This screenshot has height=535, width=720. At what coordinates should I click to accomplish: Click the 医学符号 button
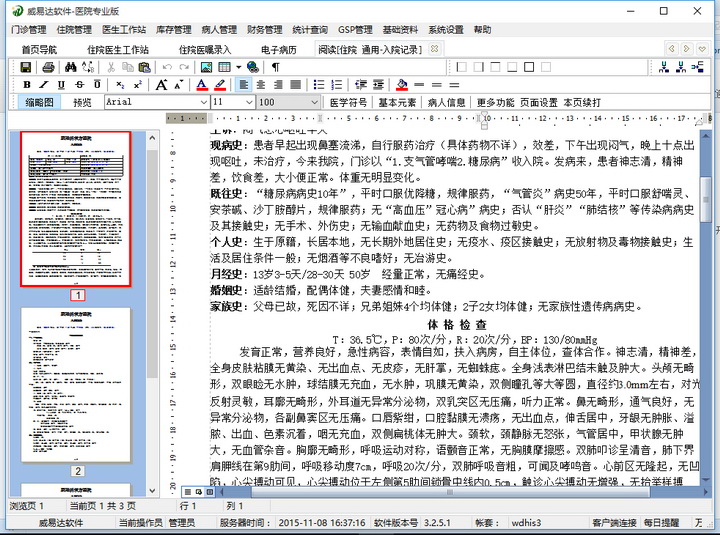348,102
